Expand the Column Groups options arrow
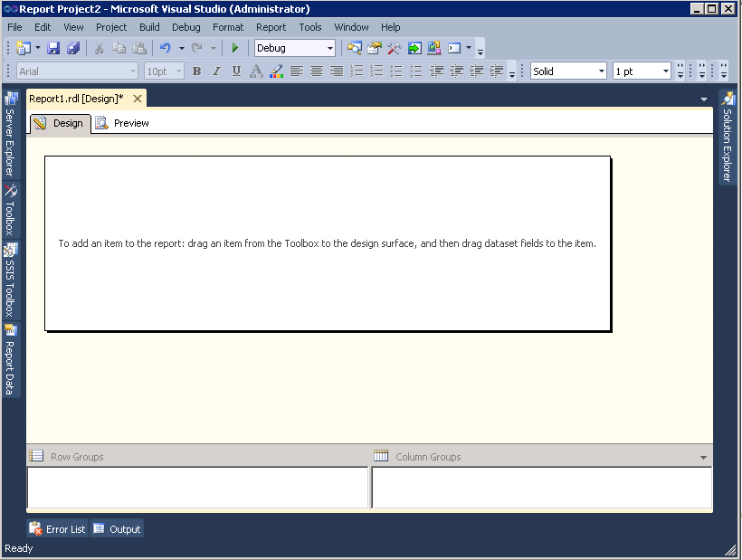 pyautogui.click(x=704, y=458)
